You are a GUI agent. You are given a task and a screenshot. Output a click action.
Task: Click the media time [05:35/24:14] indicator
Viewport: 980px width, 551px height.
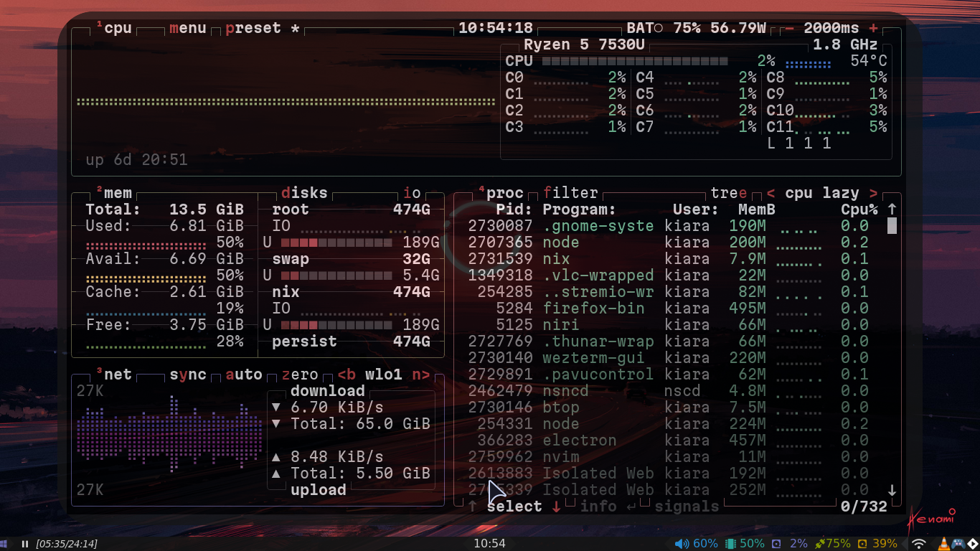(x=67, y=544)
